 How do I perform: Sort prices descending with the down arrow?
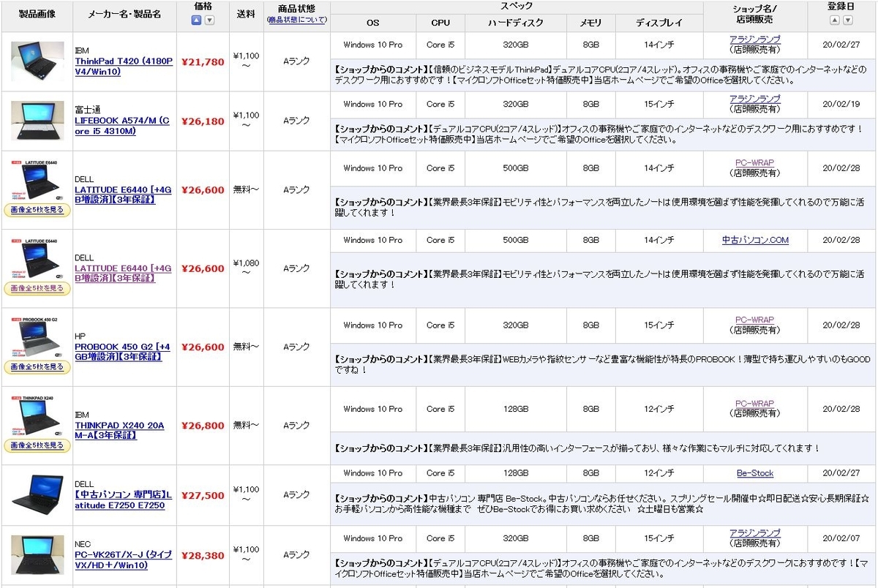(x=210, y=18)
